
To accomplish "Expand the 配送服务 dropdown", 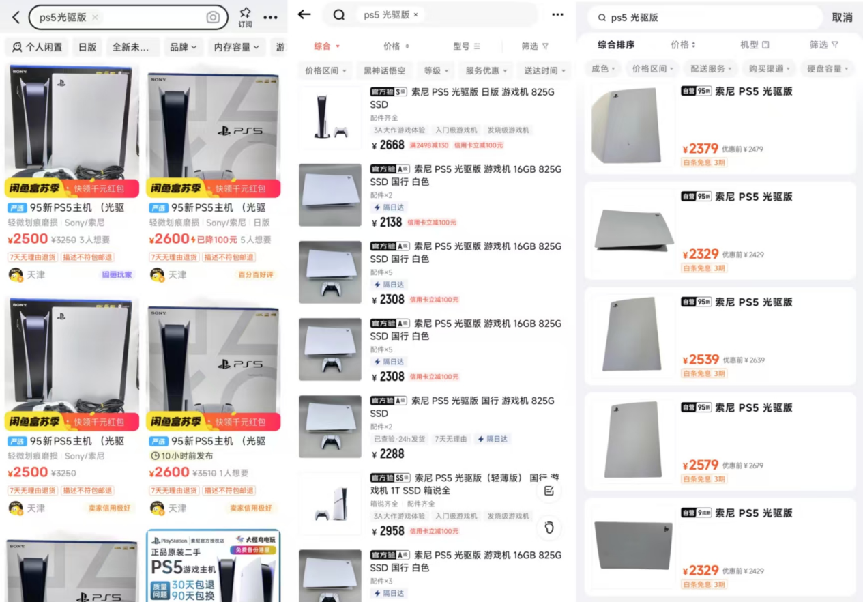I will pyautogui.click(x=711, y=69).
